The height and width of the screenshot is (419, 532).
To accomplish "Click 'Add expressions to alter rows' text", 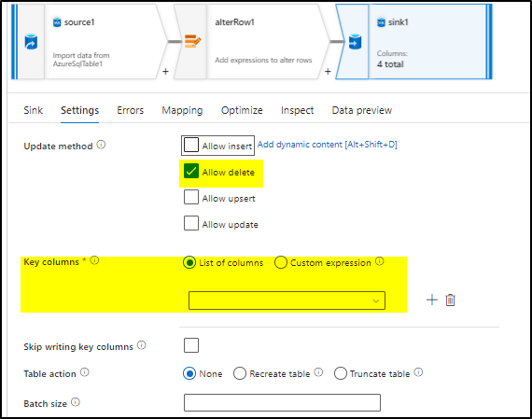I will click(263, 60).
